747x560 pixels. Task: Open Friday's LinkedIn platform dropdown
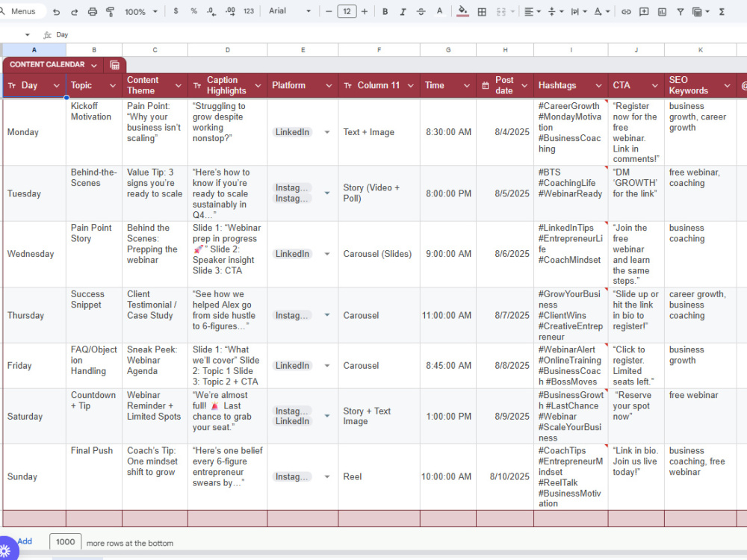coord(327,366)
